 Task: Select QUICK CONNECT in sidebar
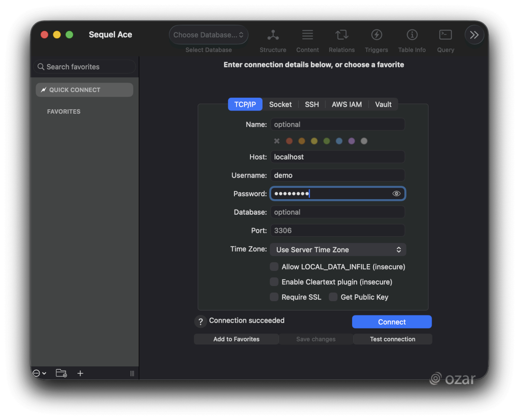pos(84,90)
